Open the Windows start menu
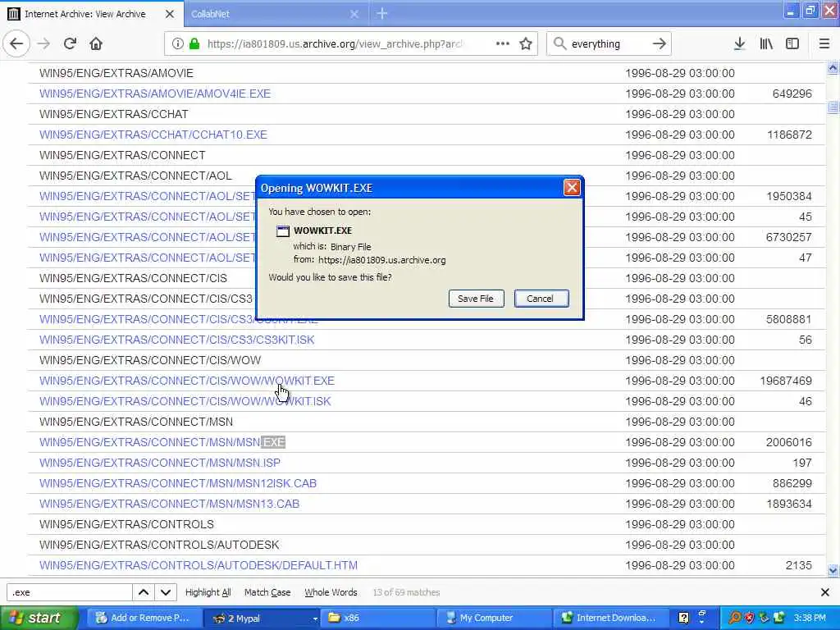Viewport: 840px width, 630px height. point(39,618)
